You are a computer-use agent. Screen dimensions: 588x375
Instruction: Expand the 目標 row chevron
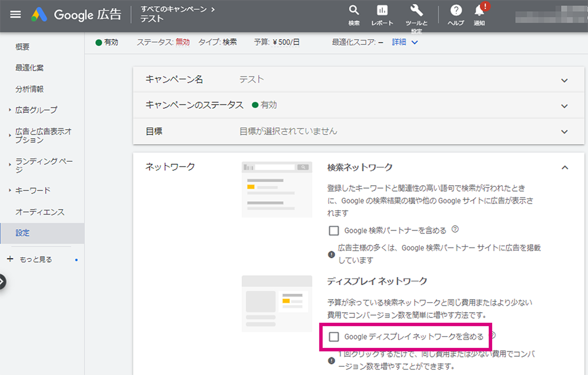pos(564,132)
